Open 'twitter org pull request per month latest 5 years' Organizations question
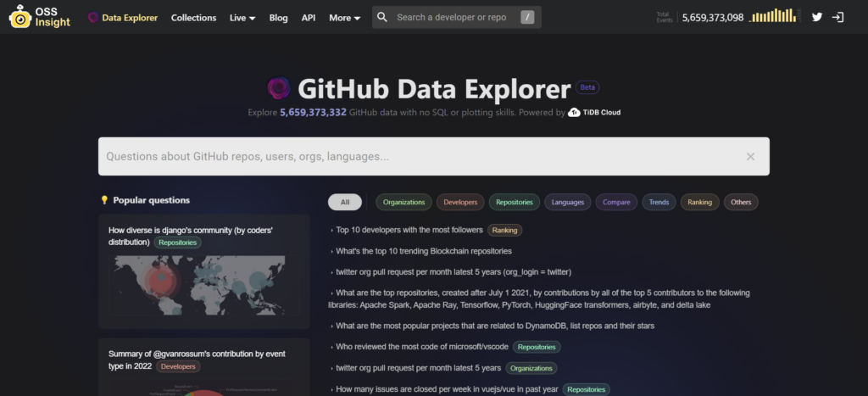Screen dimensions: 868x396 (419, 368)
